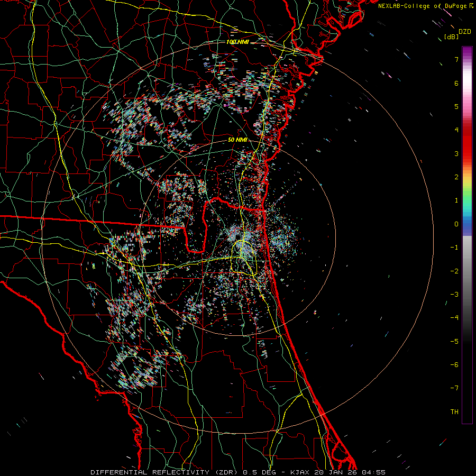Viewport: 476px width, 476px height.
Task: Select the -5 value on the scale
Action: (x=454, y=342)
